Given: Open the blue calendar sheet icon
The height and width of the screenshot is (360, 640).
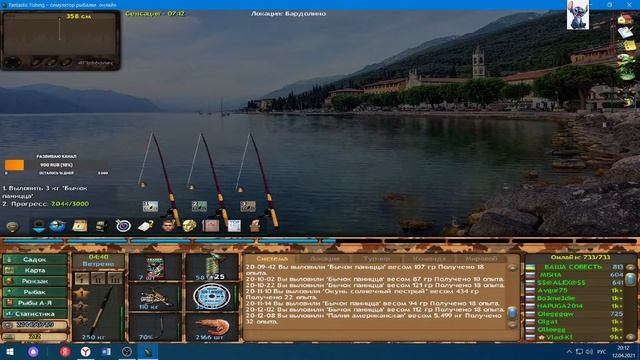Looking at the screenshot, I should tap(234, 226).
